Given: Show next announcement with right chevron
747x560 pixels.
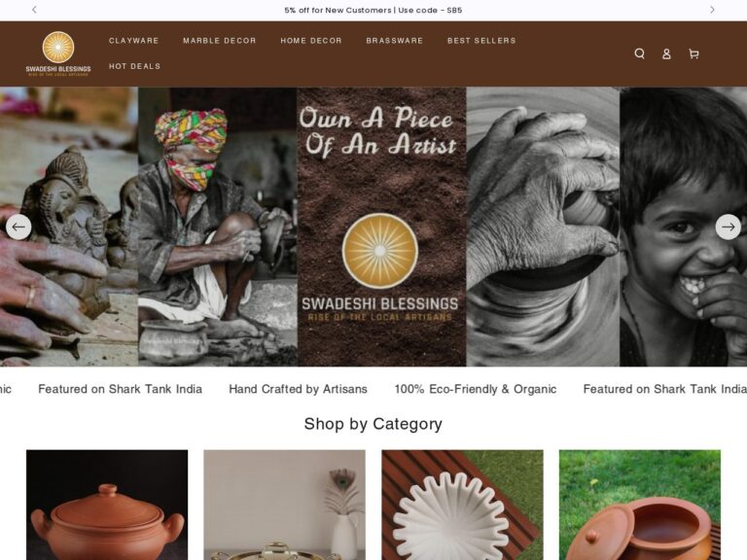Looking at the screenshot, I should click(712, 10).
